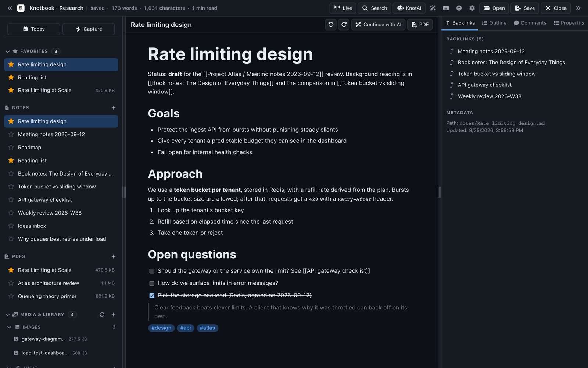Star the Ideas inbox note

[x=11, y=226]
